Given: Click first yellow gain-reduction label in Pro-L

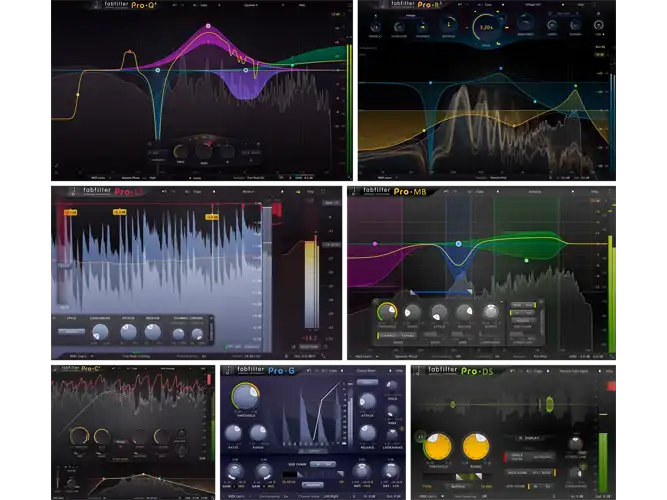Looking at the screenshot, I should (x=71, y=212).
